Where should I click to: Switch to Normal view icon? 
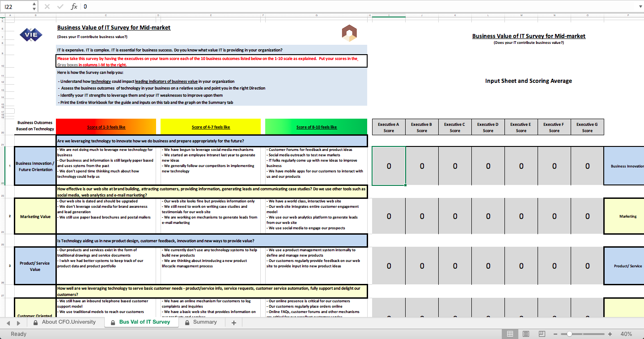(x=510, y=334)
